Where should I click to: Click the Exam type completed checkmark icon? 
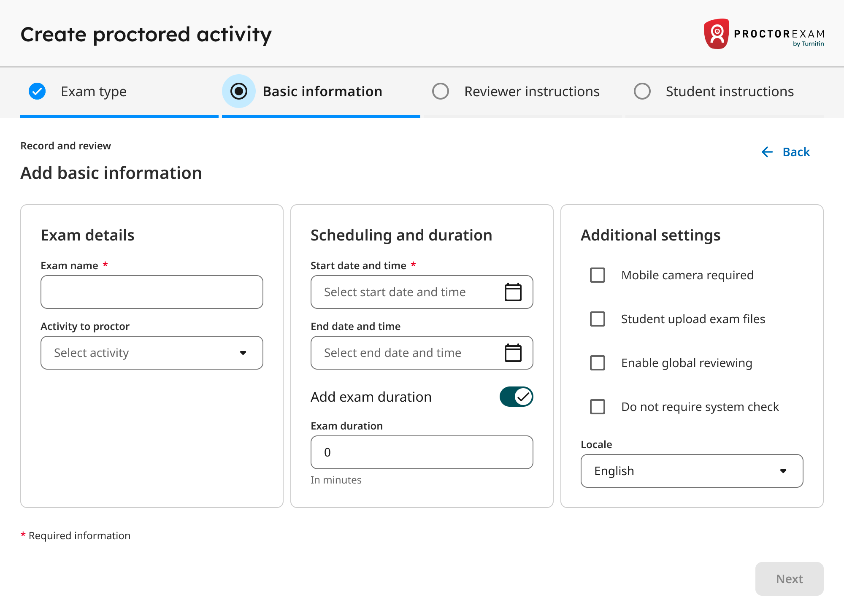tap(37, 91)
